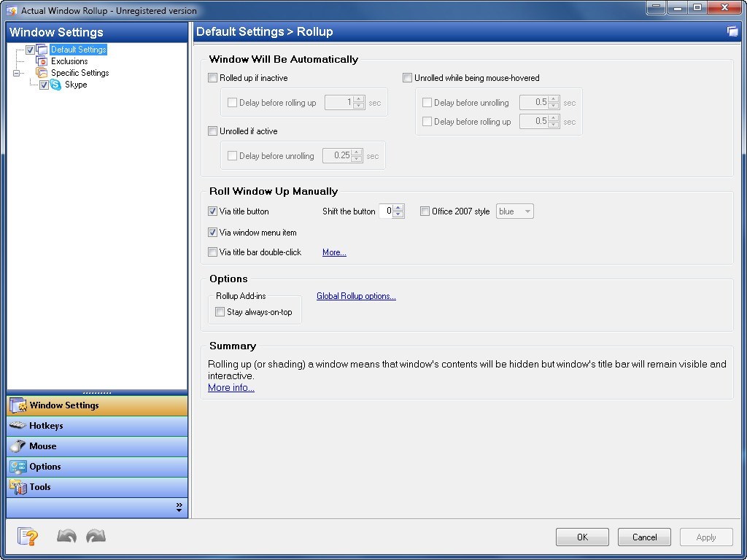Enable Stay always-on-top add-in

220,311
